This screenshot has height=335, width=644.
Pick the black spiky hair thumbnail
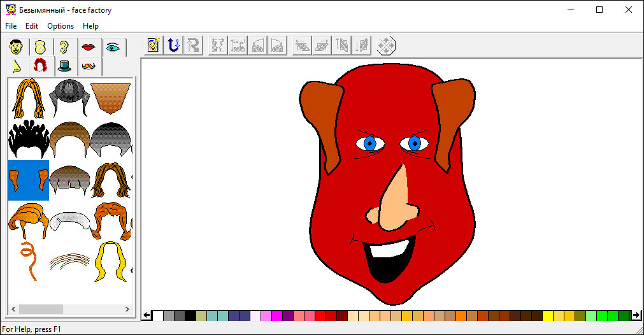coord(28,139)
